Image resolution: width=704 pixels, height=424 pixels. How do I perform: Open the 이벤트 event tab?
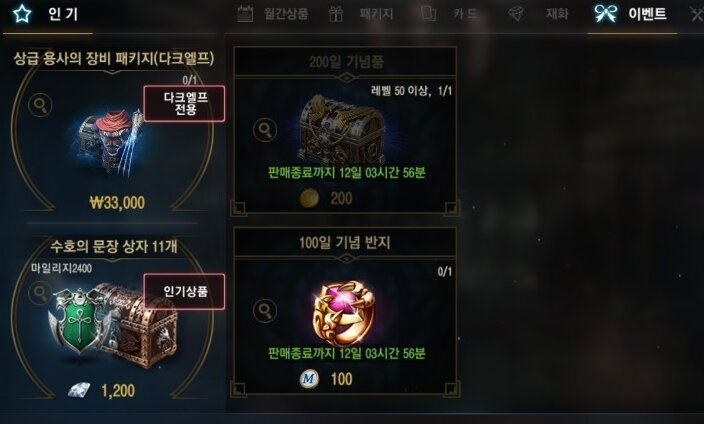647,14
